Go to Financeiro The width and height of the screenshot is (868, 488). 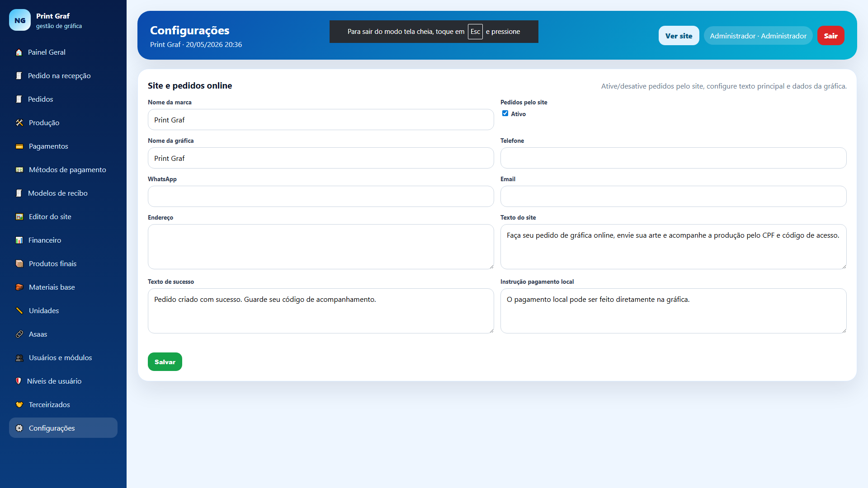pyautogui.click(x=63, y=240)
